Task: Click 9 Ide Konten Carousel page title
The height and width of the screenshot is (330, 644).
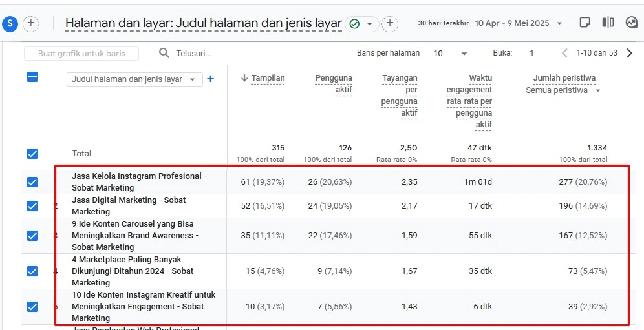Action: click(x=135, y=236)
